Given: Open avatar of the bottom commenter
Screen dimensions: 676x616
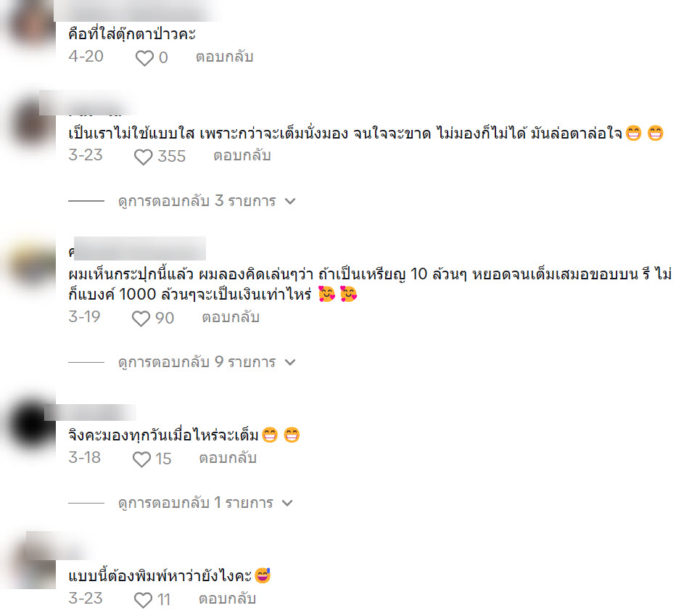Looking at the screenshot, I should 28,561.
